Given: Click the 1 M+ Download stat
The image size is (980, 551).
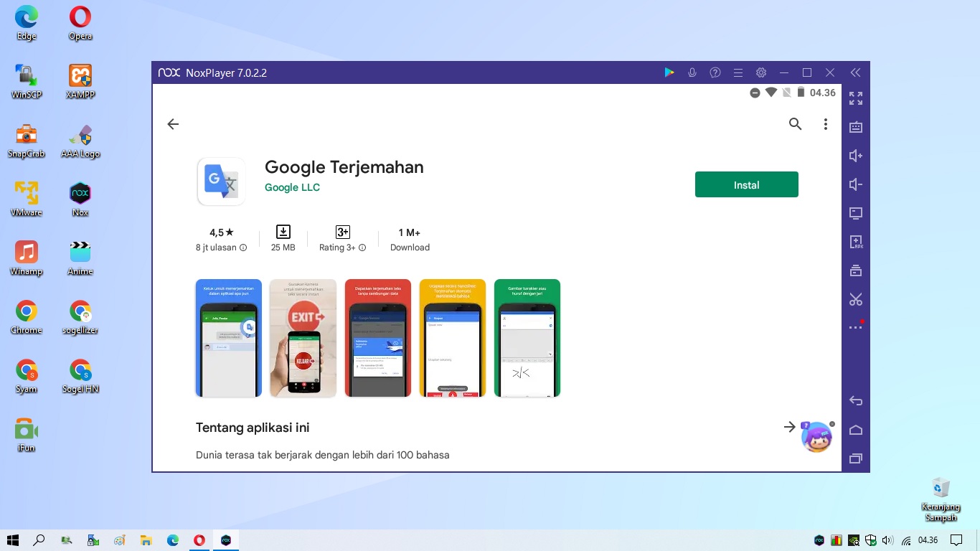Looking at the screenshot, I should click(410, 240).
